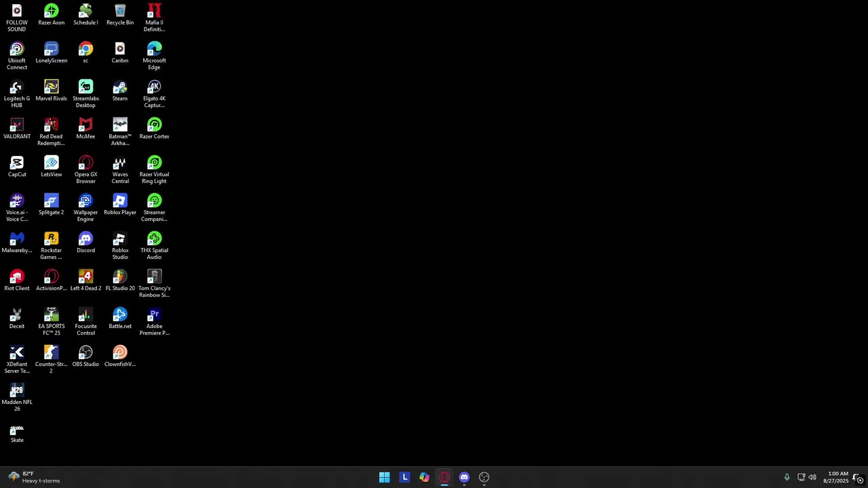Open Adobe Premiere Pro shortcut
Viewport: 868px width, 488px height.
154,322
